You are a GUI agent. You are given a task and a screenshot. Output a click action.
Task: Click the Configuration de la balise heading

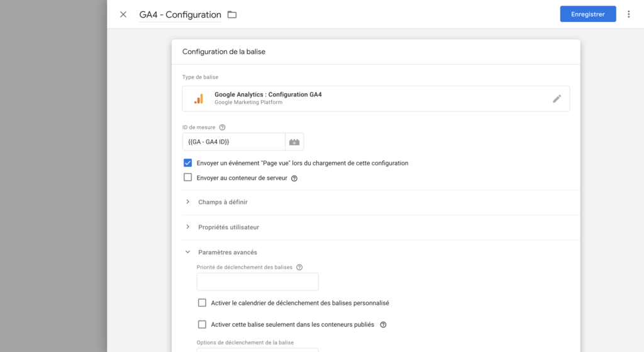pyautogui.click(x=224, y=52)
